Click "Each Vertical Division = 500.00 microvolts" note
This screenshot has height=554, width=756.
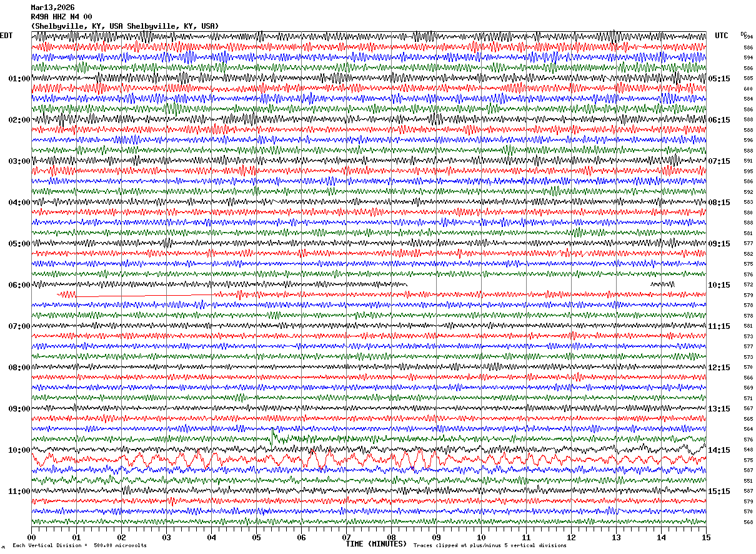click(79, 545)
